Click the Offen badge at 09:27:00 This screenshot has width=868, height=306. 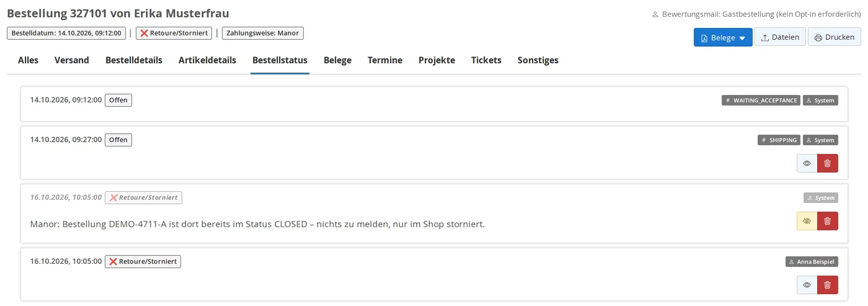pyautogui.click(x=118, y=140)
